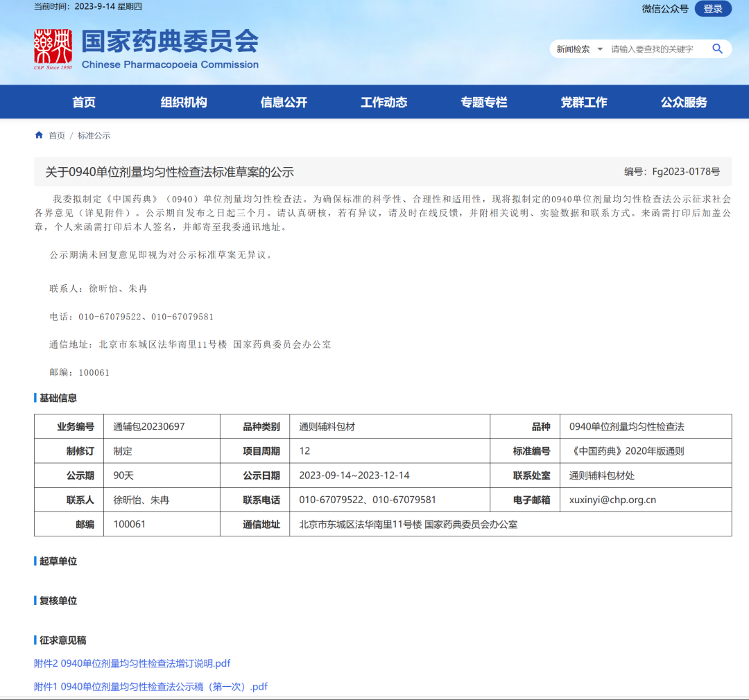The height and width of the screenshot is (700, 749).
Task: Click the 《中国药典》2020年版通则 cell
Action: [646, 451]
